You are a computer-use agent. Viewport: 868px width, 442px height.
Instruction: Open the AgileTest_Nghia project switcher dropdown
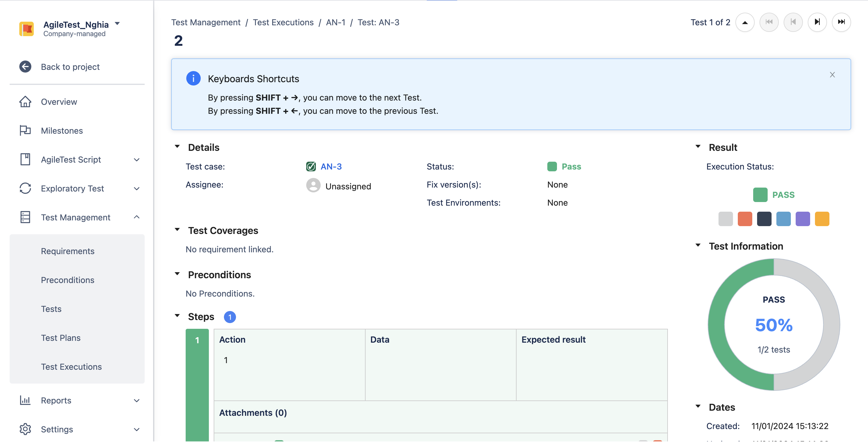[x=117, y=23]
